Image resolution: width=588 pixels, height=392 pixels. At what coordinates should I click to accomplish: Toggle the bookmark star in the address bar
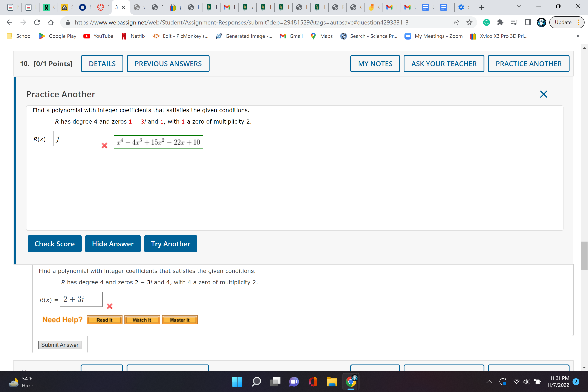469,22
